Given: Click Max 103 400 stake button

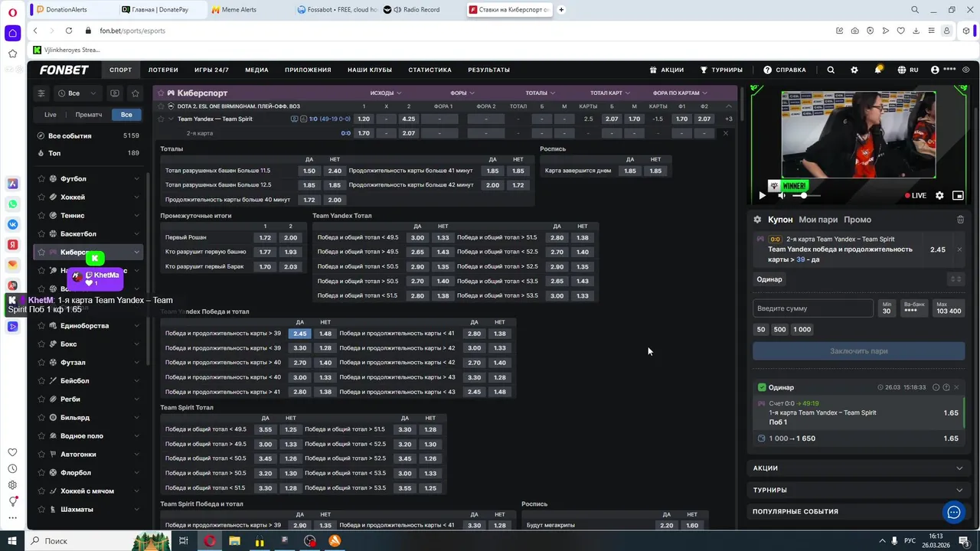Looking at the screenshot, I should coord(949,308).
